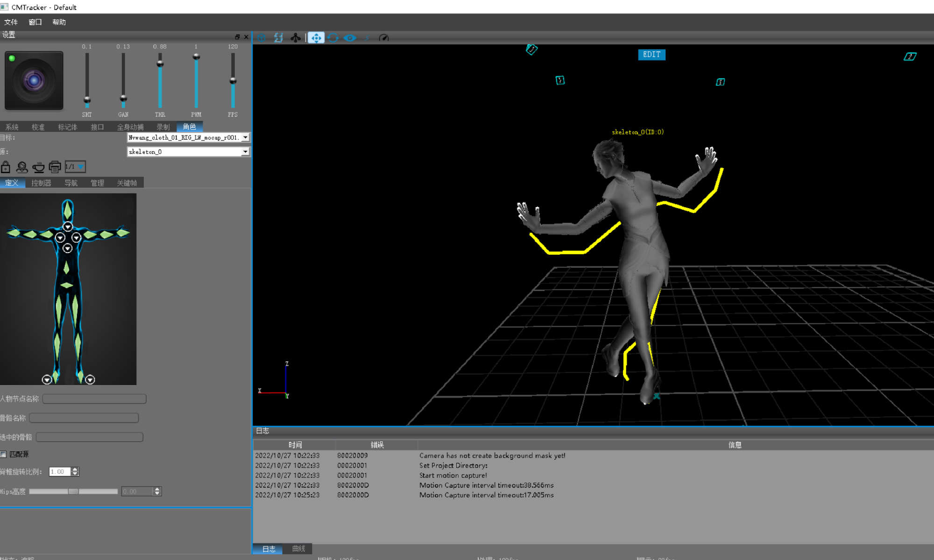
Task: Toggle the camera preview thumbnail
Action: pos(34,80)
